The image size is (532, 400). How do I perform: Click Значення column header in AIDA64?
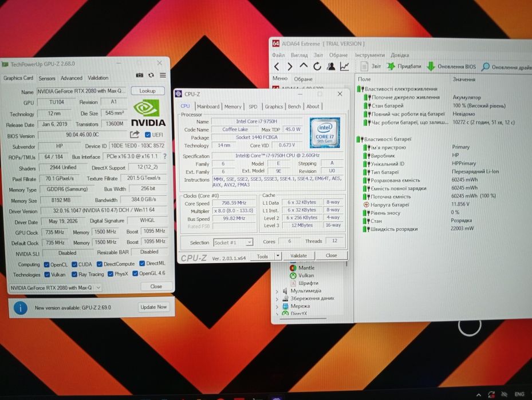[x=464, y=80]
